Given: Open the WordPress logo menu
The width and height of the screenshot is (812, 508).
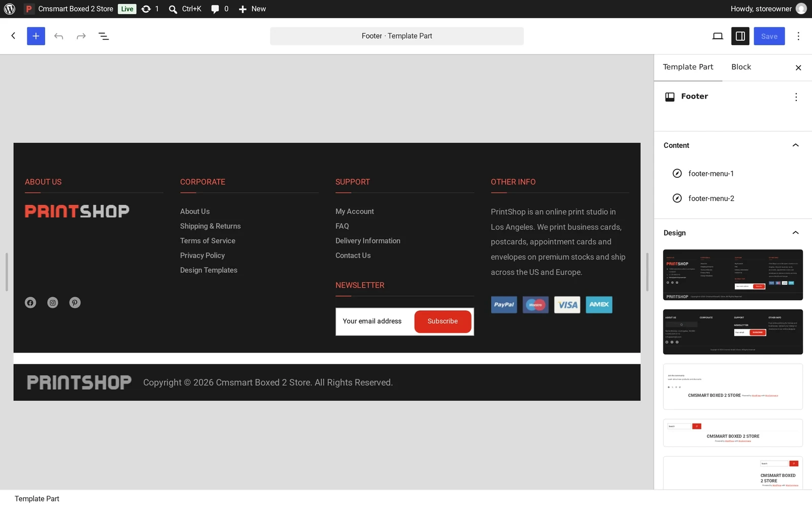Looking at the screenshot, I should 10,9.
